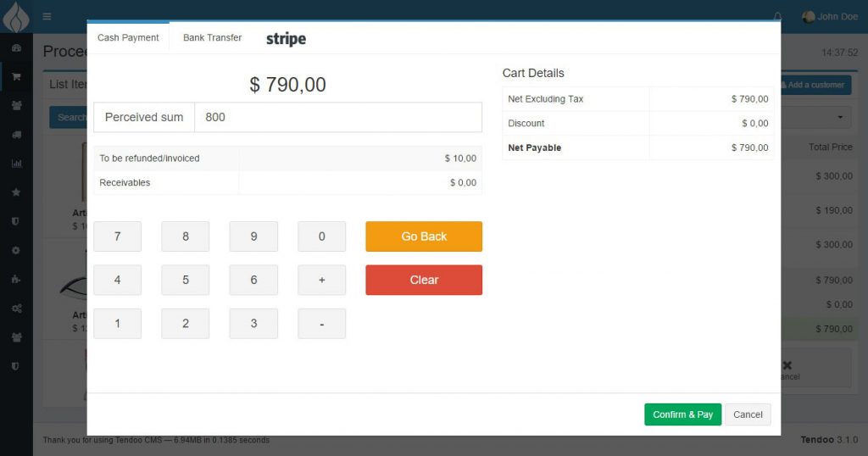This screenshot has width=868, height=456.
Task: Click the dashboard gauge sidebar icon
Action: tap(16, 47)
